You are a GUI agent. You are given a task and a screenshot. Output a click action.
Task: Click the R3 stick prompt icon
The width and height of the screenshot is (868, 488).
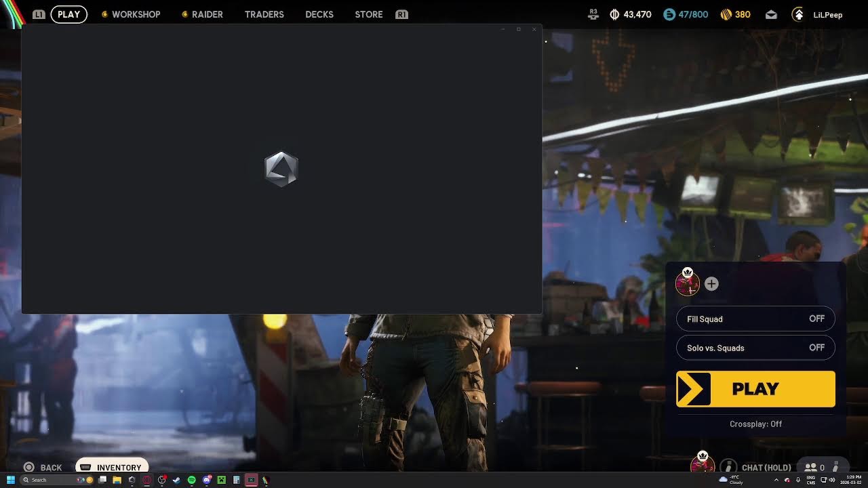click(593, 14)
